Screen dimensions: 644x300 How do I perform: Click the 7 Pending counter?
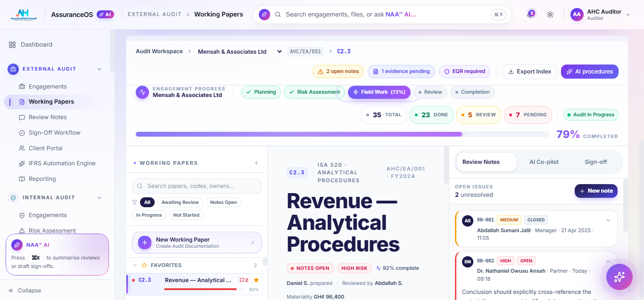(x=528, y=115)
